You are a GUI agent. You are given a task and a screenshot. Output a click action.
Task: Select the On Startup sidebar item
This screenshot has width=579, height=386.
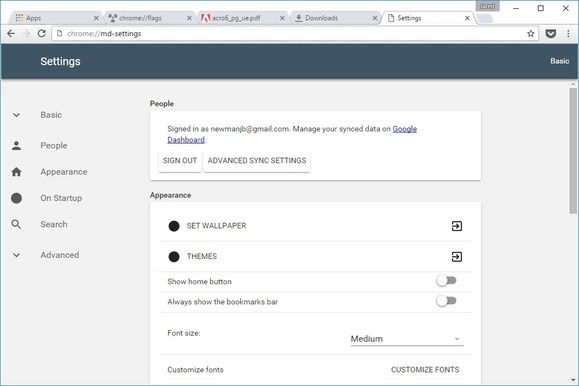[61, 198]
